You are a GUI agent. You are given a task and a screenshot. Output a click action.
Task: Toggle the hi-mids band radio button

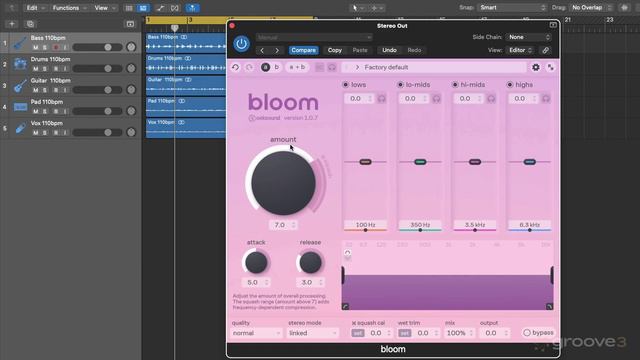(455, 84)
